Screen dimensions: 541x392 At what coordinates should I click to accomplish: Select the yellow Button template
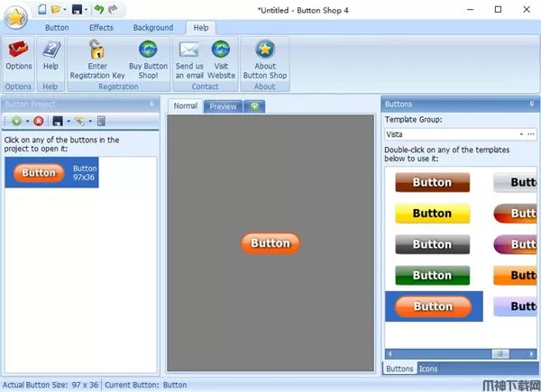432,213
